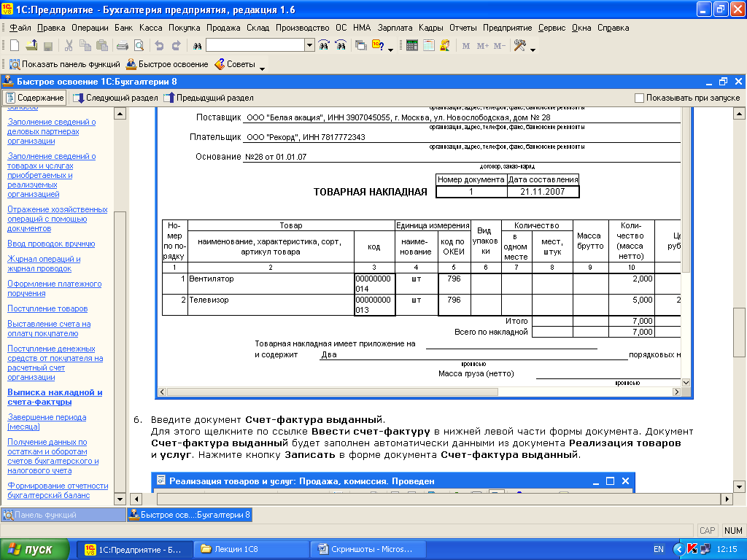Click the M+ memory button
This screenshot has width=747, height=560.
(483, 46)
